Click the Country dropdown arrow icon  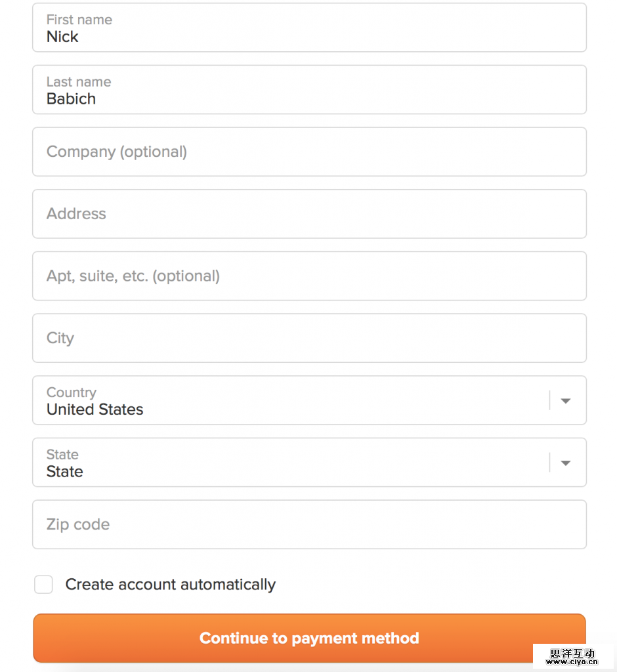click(x=565, y=401)
